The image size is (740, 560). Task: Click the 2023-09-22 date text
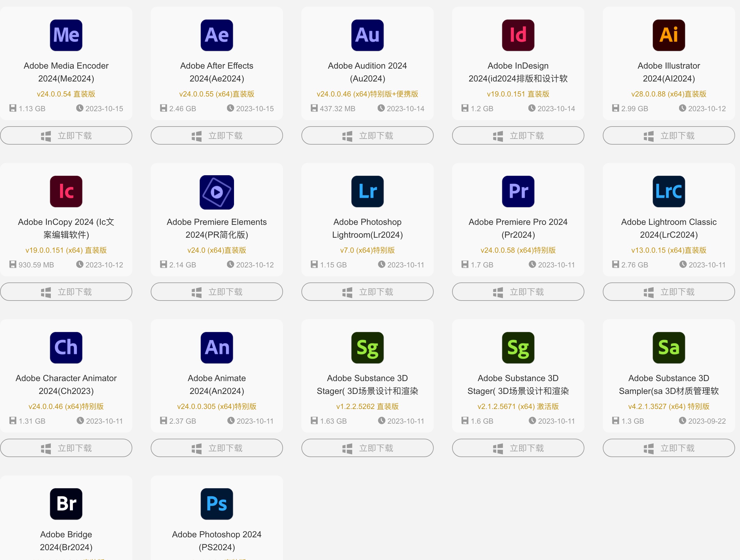[x=707, y=421]
